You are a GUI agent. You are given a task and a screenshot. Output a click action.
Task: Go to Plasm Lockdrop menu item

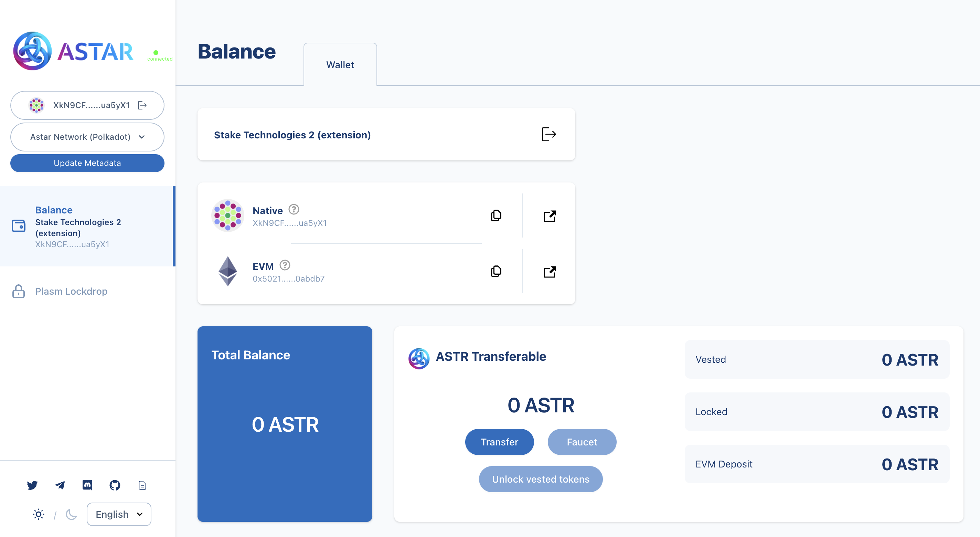point(71,291)
